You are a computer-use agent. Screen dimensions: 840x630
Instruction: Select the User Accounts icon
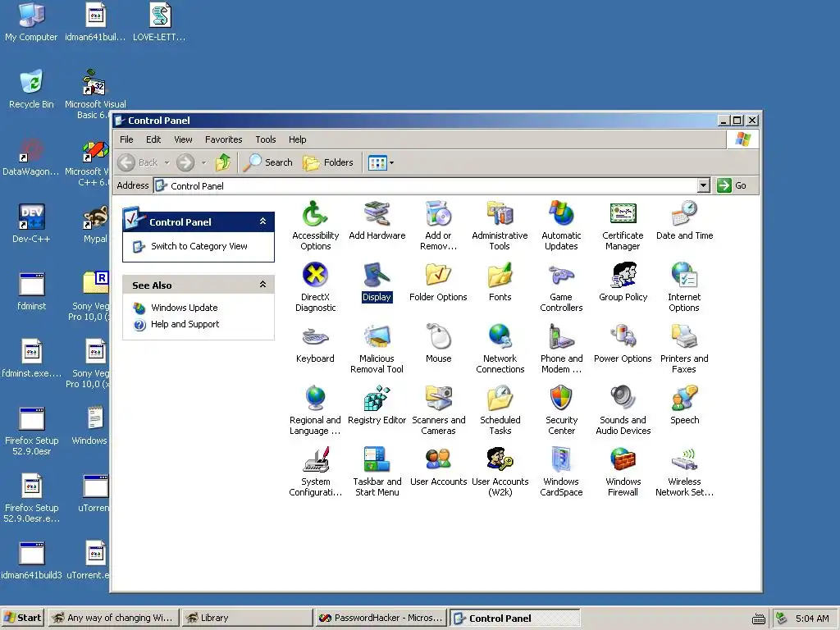[x=438, y=459]
